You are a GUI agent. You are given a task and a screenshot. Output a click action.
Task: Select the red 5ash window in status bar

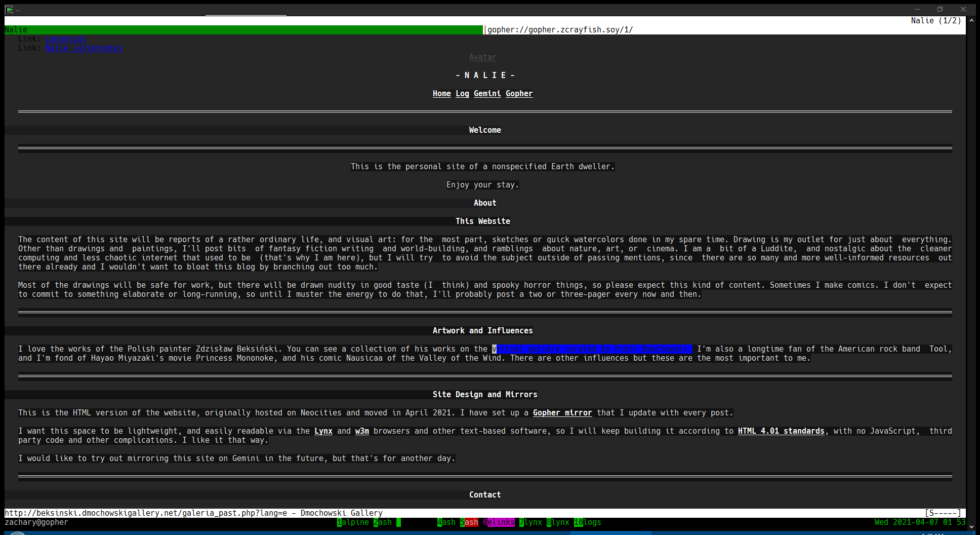(469, 522)
